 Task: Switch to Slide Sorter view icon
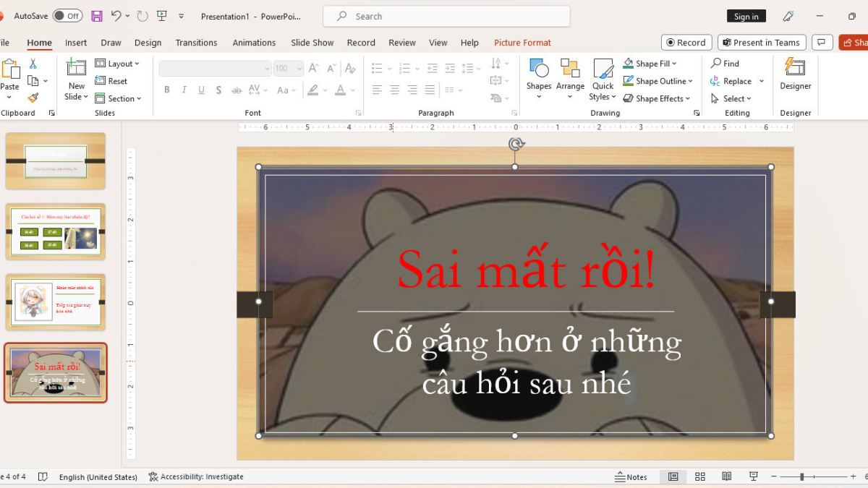699,476
